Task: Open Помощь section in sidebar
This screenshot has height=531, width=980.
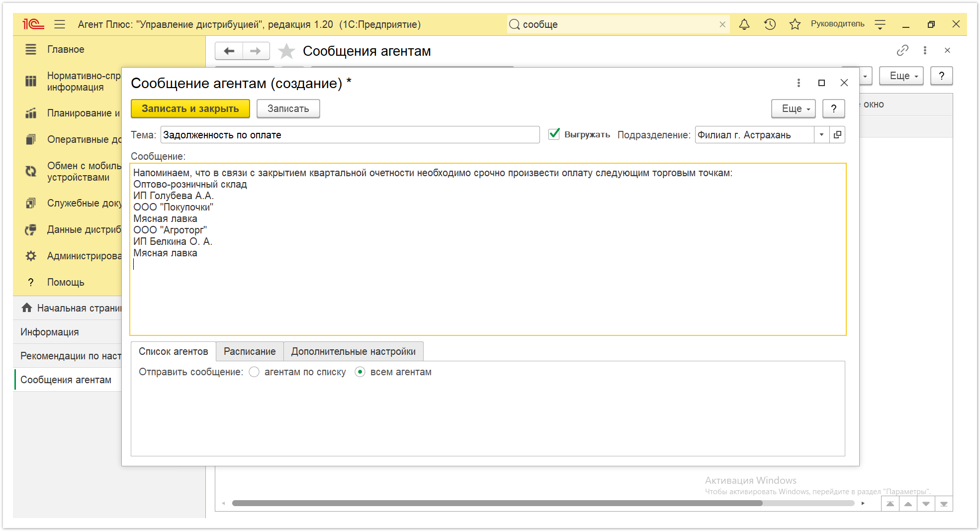Action: pos(66,282)
